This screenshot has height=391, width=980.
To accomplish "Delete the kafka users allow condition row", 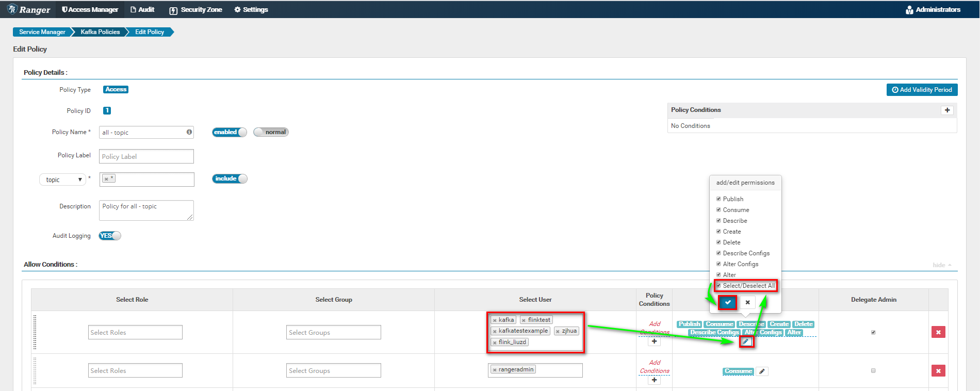I will (938, 332).
